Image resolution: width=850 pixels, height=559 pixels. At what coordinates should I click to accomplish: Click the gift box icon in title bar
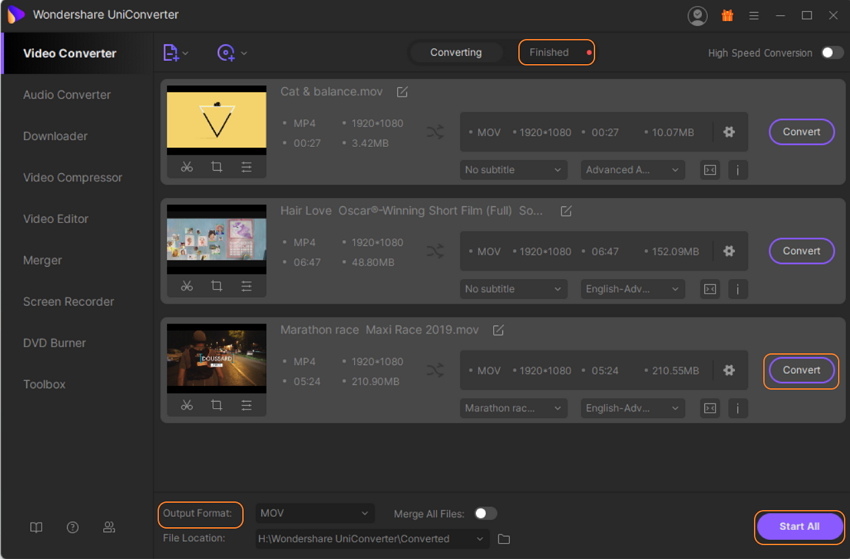[x=727, y=16]
